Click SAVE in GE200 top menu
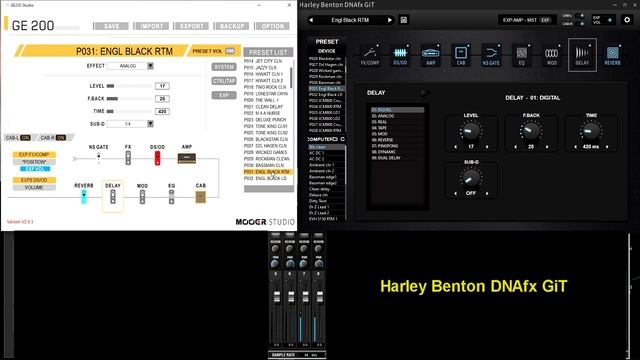Screen dimensions: 640x360 click(x=111, y=26)
